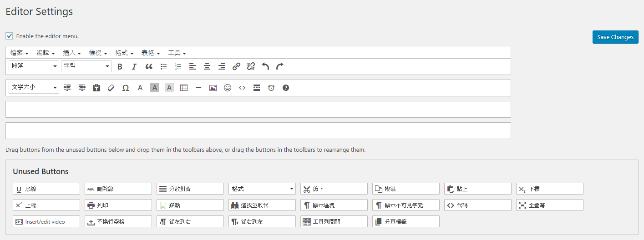Screen dimensions: 644x240
Task: Select the Insert/edit video unused button
Action: coord(46,221)
